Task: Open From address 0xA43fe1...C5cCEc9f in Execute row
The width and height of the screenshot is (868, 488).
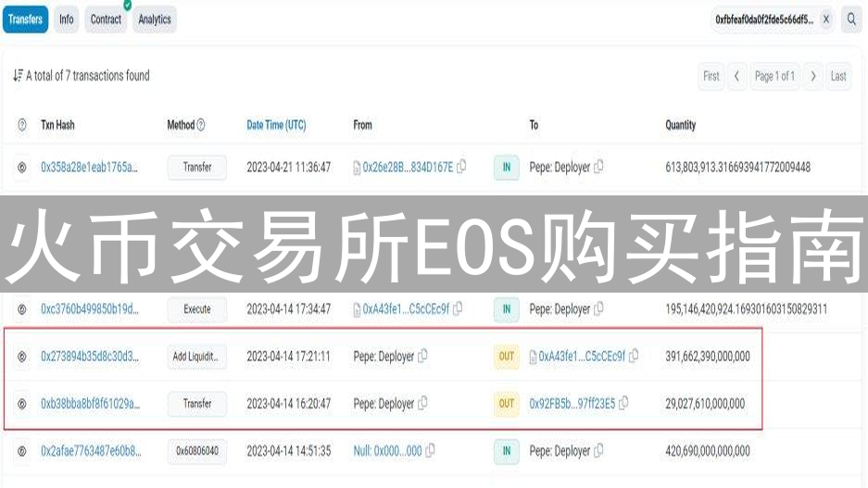Action: [x=406, y=309]
